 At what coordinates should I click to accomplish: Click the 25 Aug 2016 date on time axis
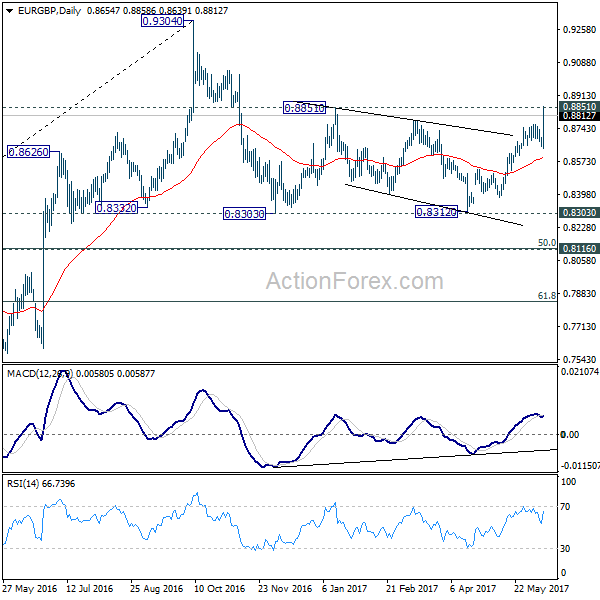157,588
